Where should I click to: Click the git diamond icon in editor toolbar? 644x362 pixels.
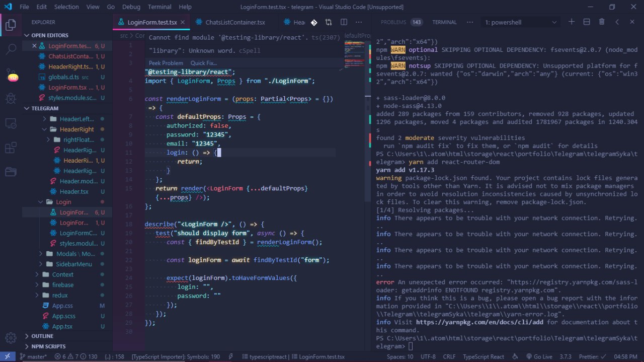coord(314,23)
